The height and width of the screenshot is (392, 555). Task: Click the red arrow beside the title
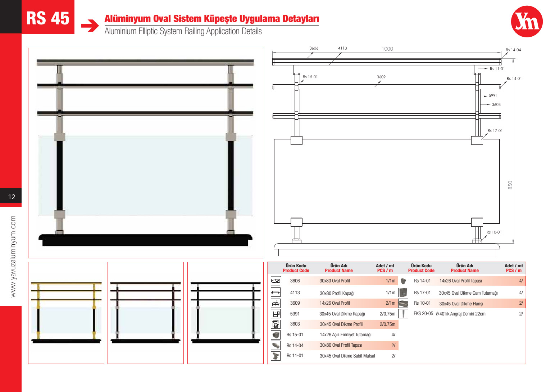(x=90, y=26)
